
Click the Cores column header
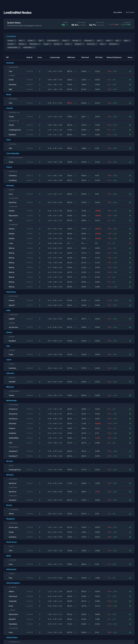point(40,58)
